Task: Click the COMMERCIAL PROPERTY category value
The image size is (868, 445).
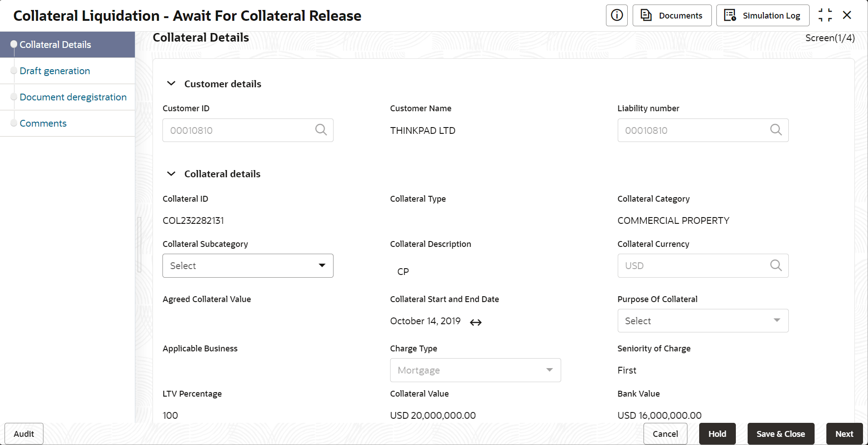Action: (x=673, y=221)
